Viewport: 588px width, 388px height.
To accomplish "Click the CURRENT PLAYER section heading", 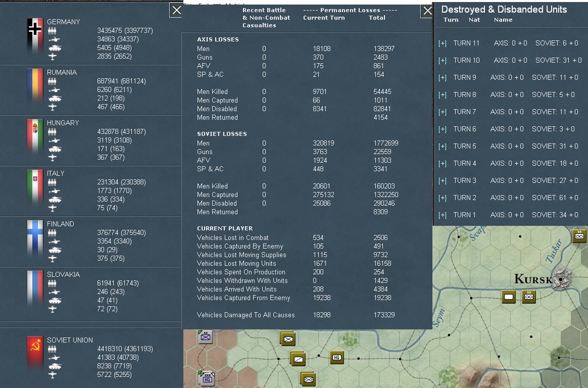I will tap(225, 228).
